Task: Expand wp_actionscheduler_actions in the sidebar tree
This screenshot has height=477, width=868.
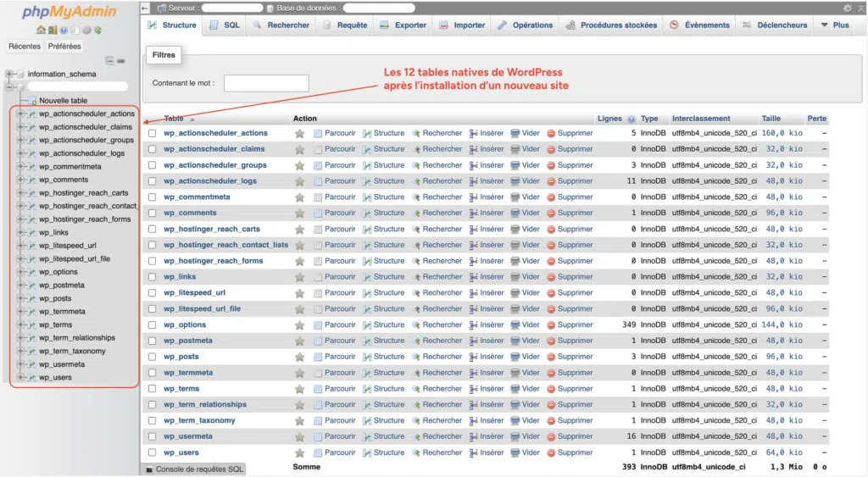Action: point(20,114)
